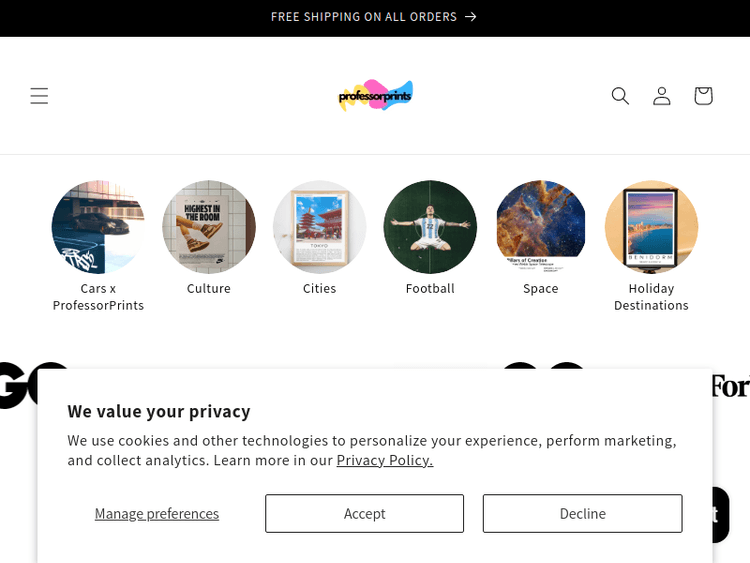Viewport: 750px width, 563px height.
Task: Click the Accept cookies button
Action: click(364, 514)
